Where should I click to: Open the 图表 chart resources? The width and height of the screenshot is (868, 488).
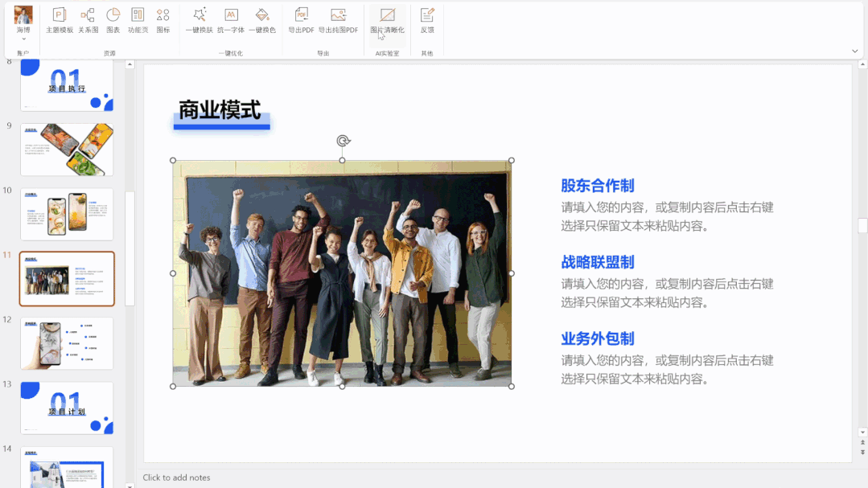click(113, 20)
